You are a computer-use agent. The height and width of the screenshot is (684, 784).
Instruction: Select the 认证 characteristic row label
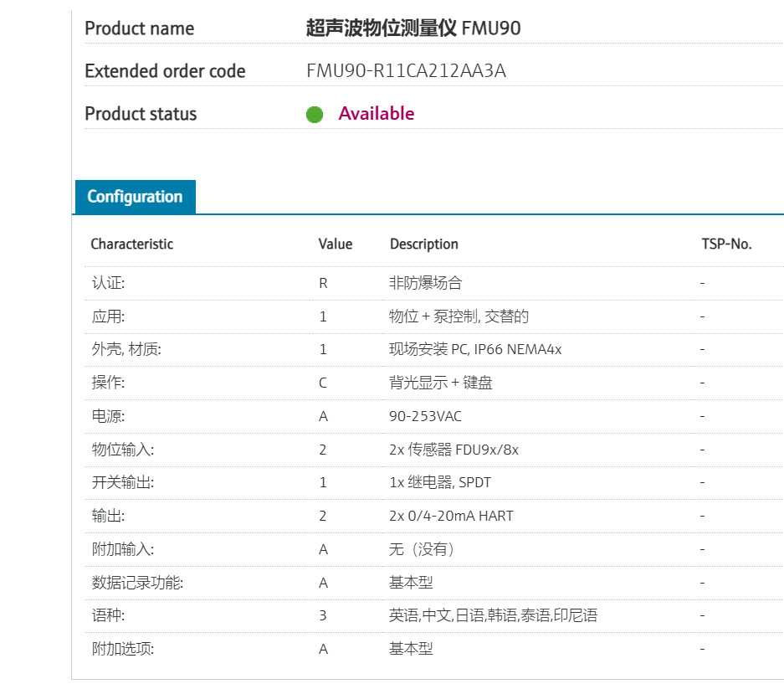[108, 283]
